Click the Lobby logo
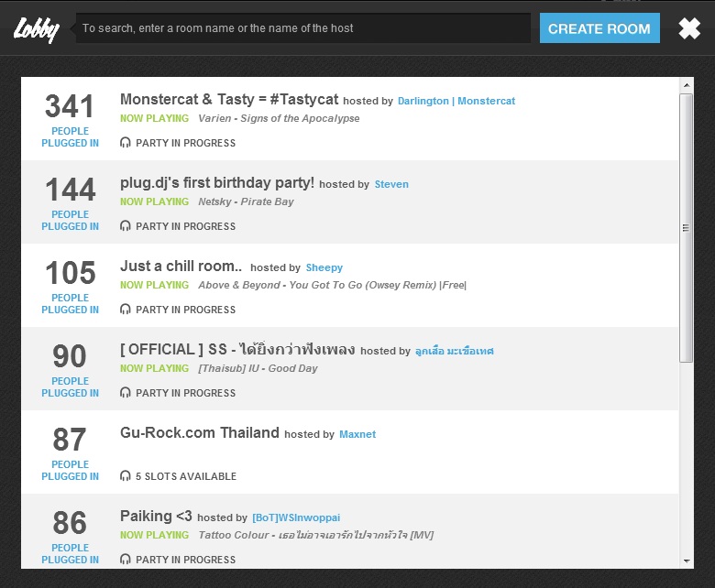Image resolution: width=715 pixels, height=588 pixels. (37, 29)
